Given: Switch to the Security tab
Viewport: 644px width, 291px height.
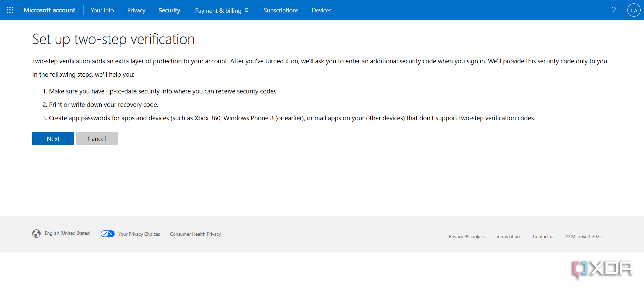Looking at the screenshot, I should coord(169,10).
